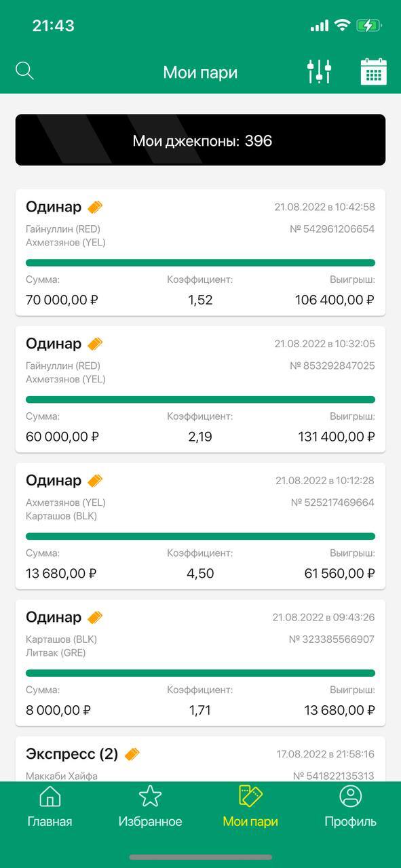Viewport: 401px width, 868px height.
Task: Open bet card with coefficient 2,19
Action: click(x=200, y=389)
